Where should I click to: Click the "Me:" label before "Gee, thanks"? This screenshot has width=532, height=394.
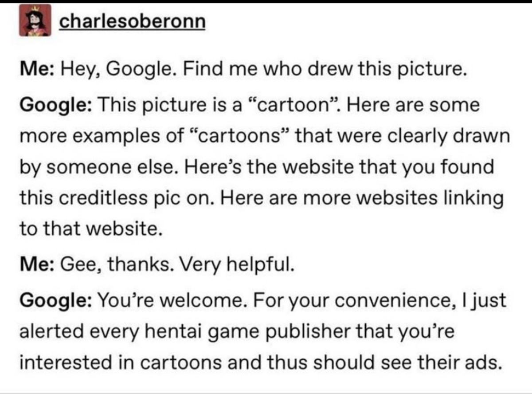[38, 265]
